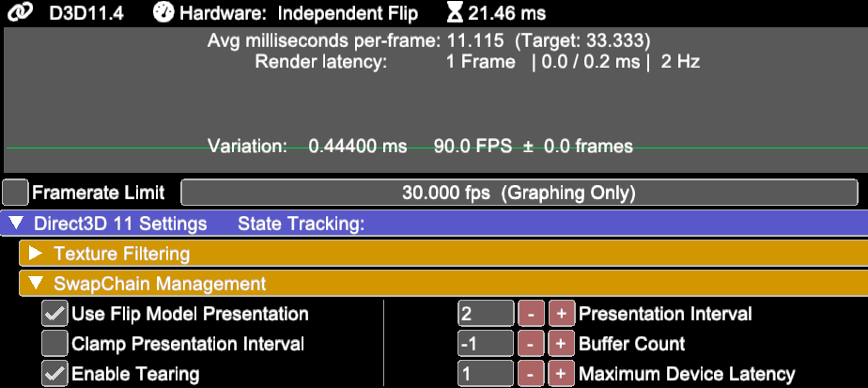Click the Special K logo icon

point(21,13)
